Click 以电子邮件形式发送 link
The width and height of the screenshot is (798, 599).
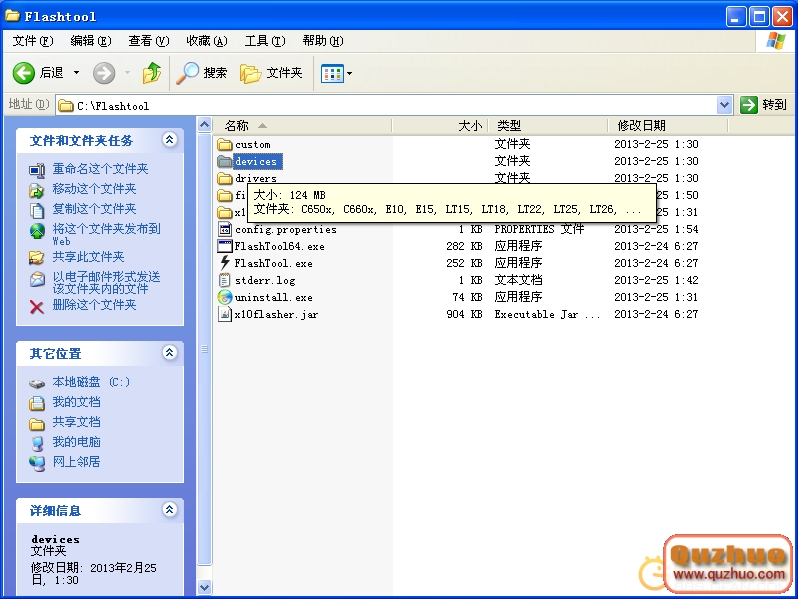106,282
